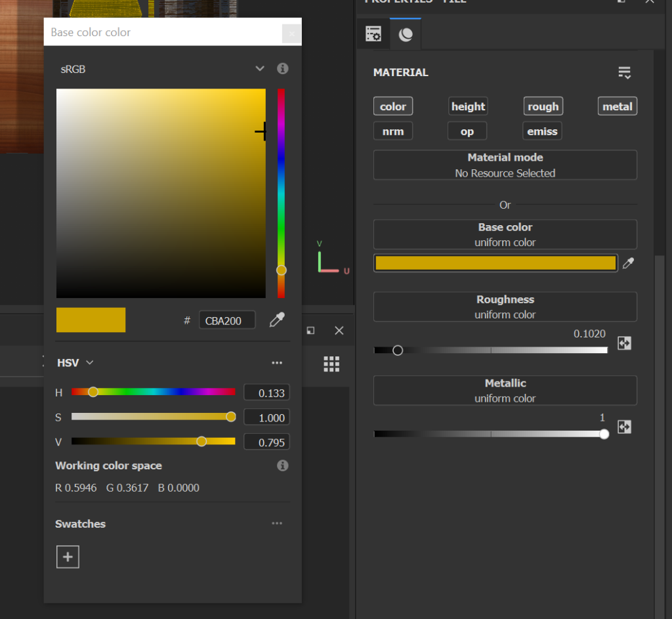Click the grid view icon
The width and height of the screenshot is (672, 619).
pyautogui.click(x=331, y=364)
